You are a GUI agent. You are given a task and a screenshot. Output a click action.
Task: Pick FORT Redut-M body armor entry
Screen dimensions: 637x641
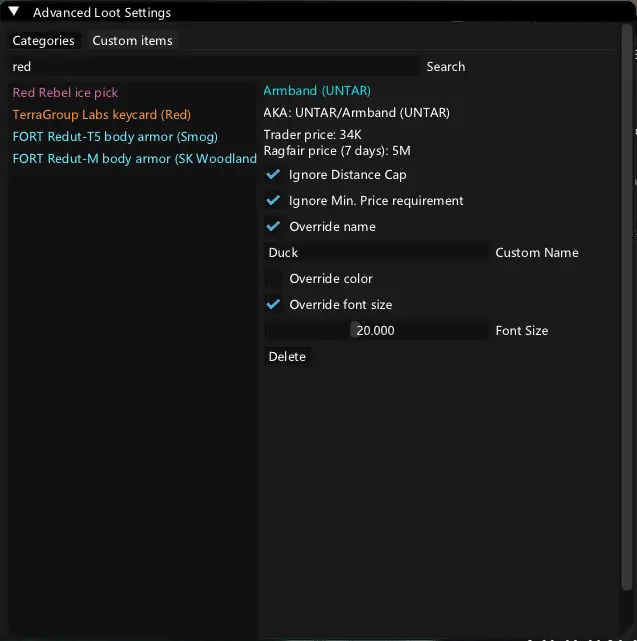point(134,159)
